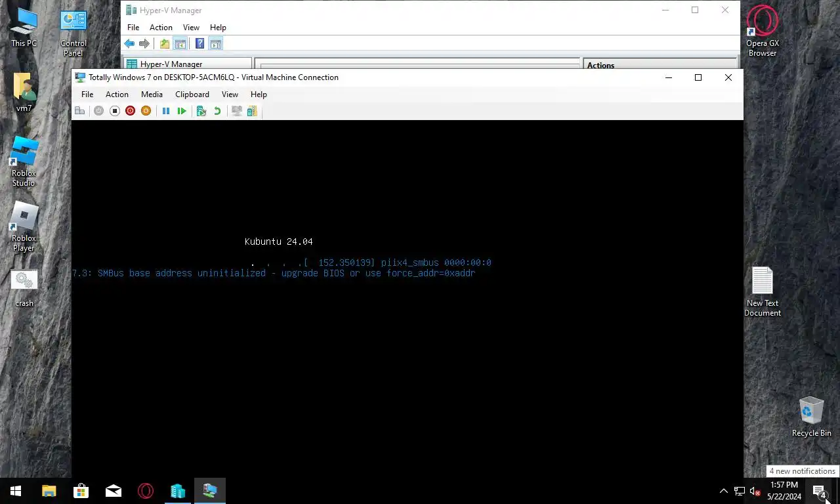
Task: Open Help menu in Hyper-V Manager
Action: [x=218, y=28]
